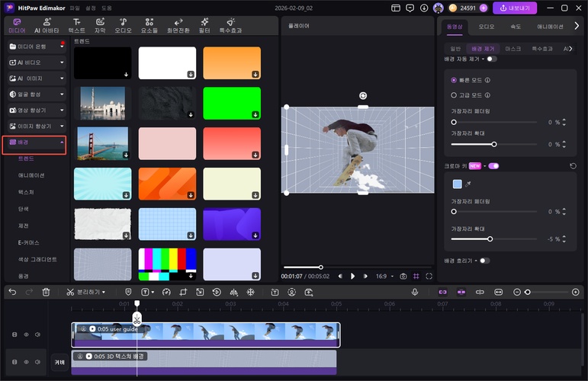Select the 고급 모드 radio button

[x=455, y=95]
